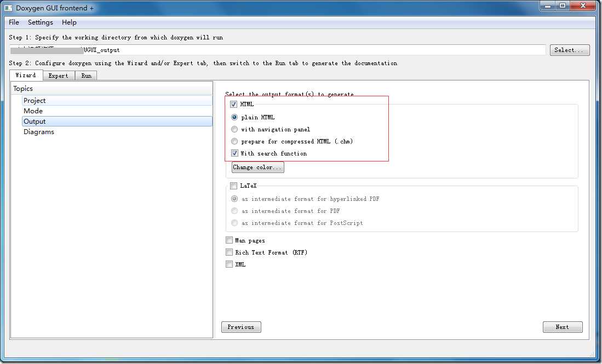The width and height of the screenshot is (602, 364).
Task: Click the Next button
Action: [x=563, y=327]
